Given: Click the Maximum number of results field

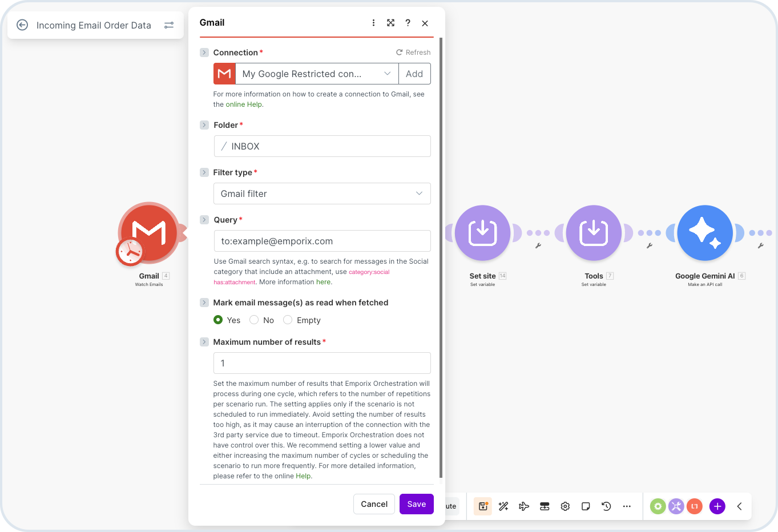Looking at the screenshot, I should click(x=322, y=363).
